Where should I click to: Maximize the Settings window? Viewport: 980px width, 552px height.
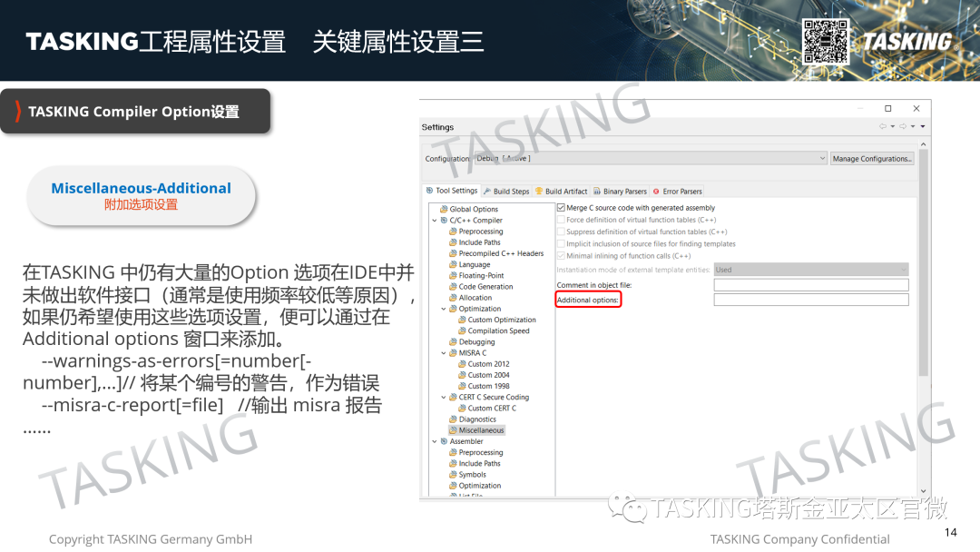point(887,108)
